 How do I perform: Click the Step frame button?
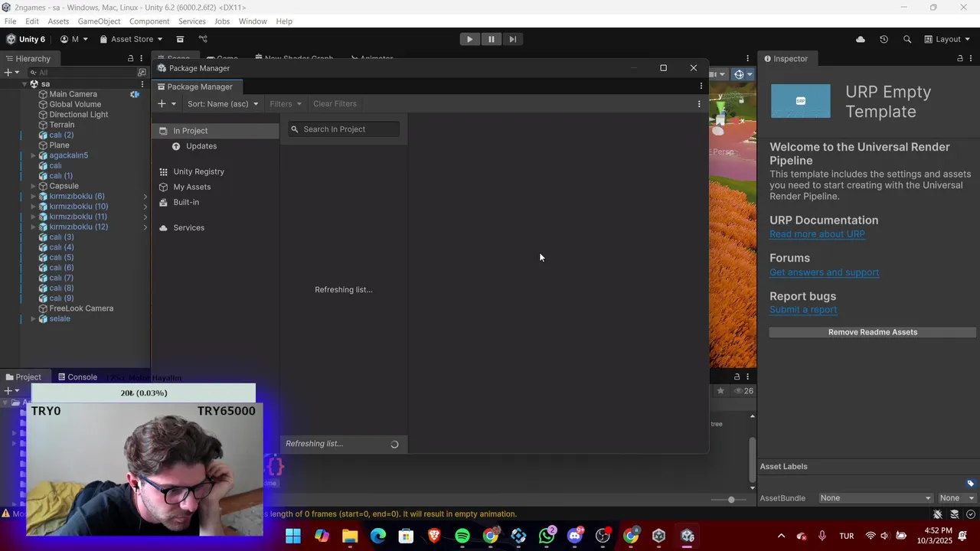(x=512, y=39)
